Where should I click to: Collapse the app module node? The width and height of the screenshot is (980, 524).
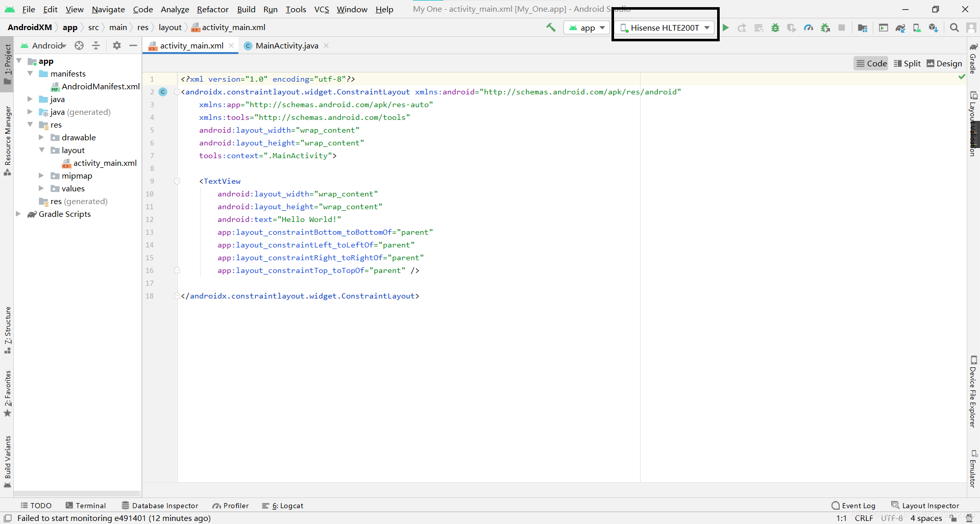19,61
